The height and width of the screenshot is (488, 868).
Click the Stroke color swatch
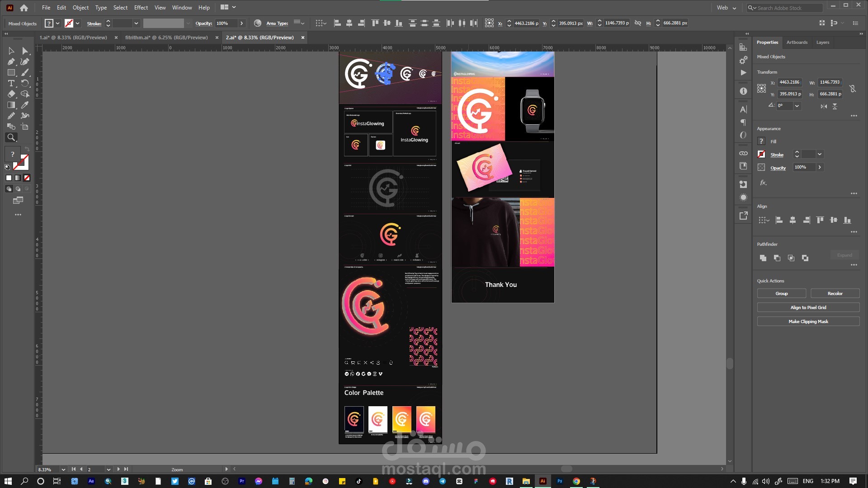761,155
